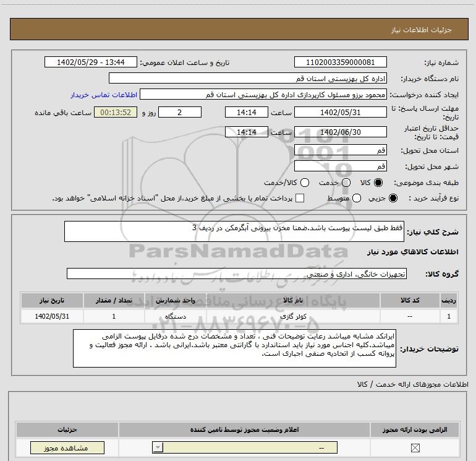Click the دستگاه unit cell
This screenshot has width=476, height=461.
(x=176, y=316)
